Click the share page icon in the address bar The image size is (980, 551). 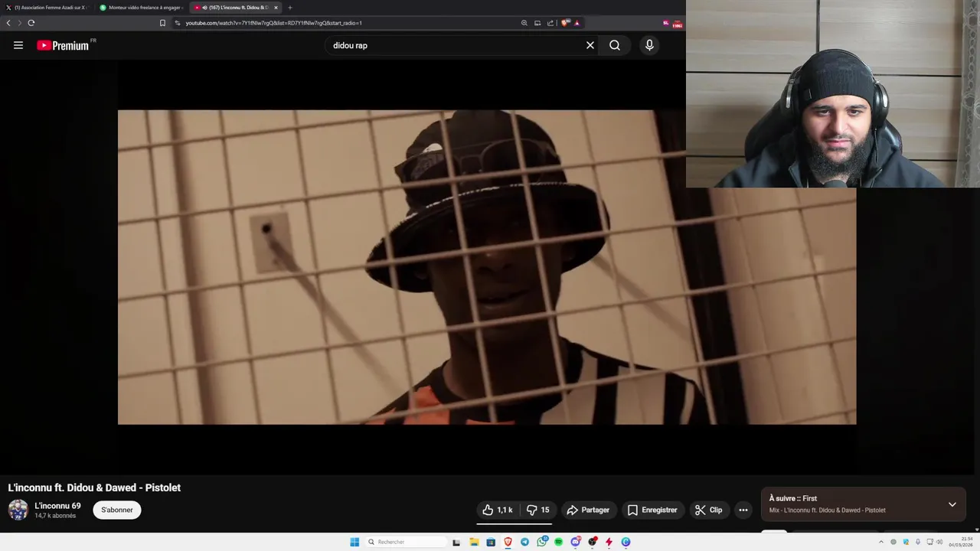coord(550,23)
